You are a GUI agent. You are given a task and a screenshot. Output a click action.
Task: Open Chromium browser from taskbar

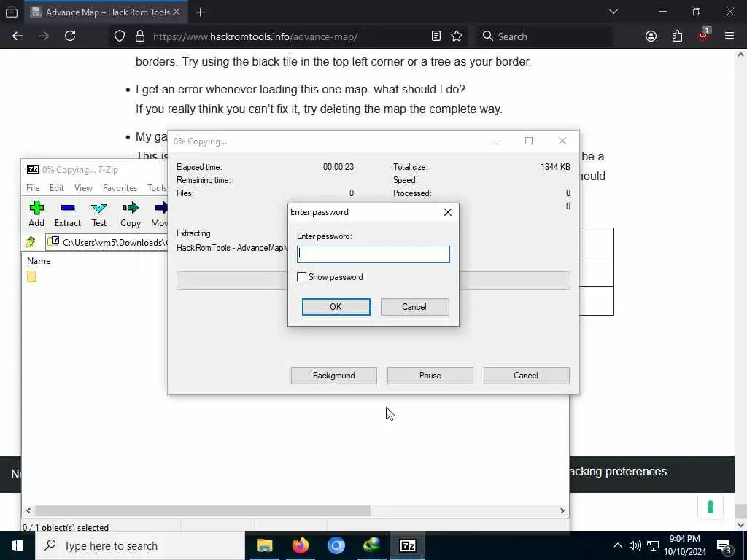[336, 545]
